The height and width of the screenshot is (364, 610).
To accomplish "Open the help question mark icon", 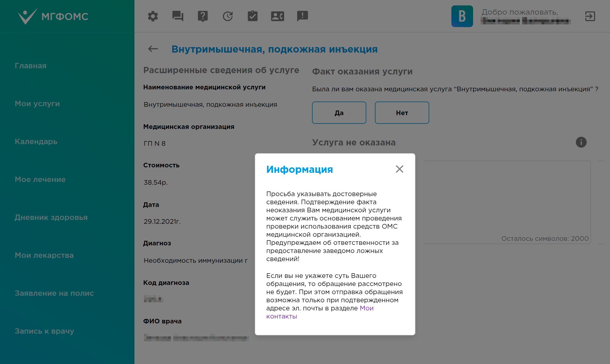I will 203,16.
